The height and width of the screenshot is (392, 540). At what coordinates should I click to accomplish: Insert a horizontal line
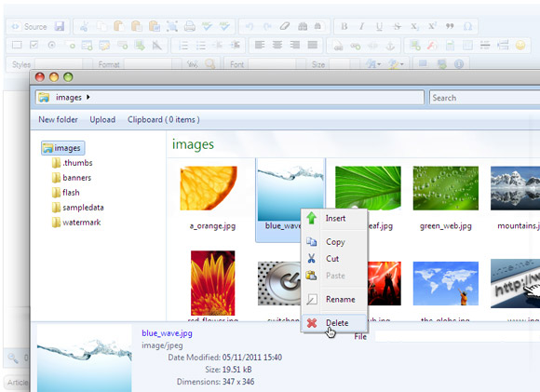[x=485, y=45]
